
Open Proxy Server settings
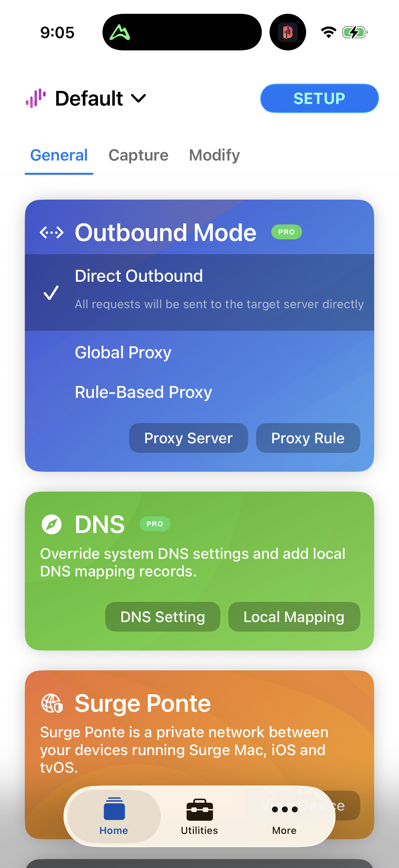(189, 438)
